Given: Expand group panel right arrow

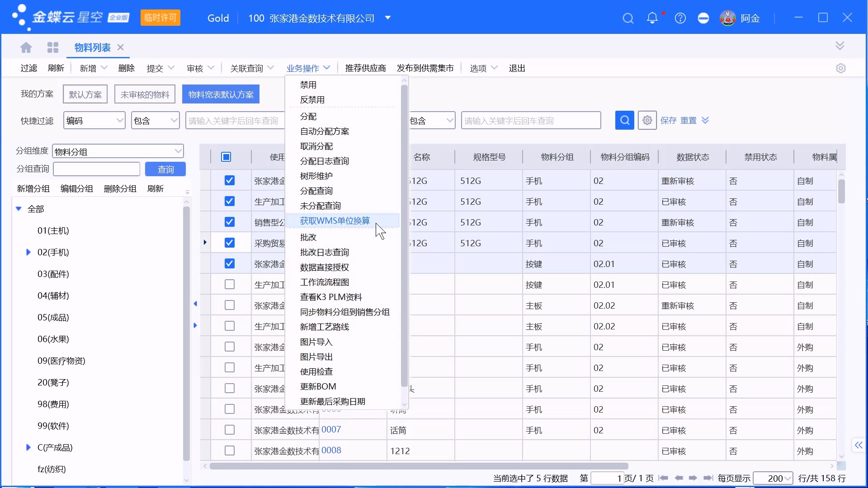Looking at the screenshot, I should point(195,325).
